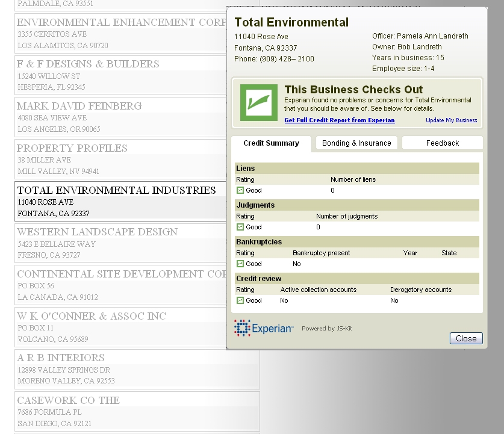Click the 5423 E Bellaire Way address line
Screen dimensions: 504x434
click(x=57, y=244)
